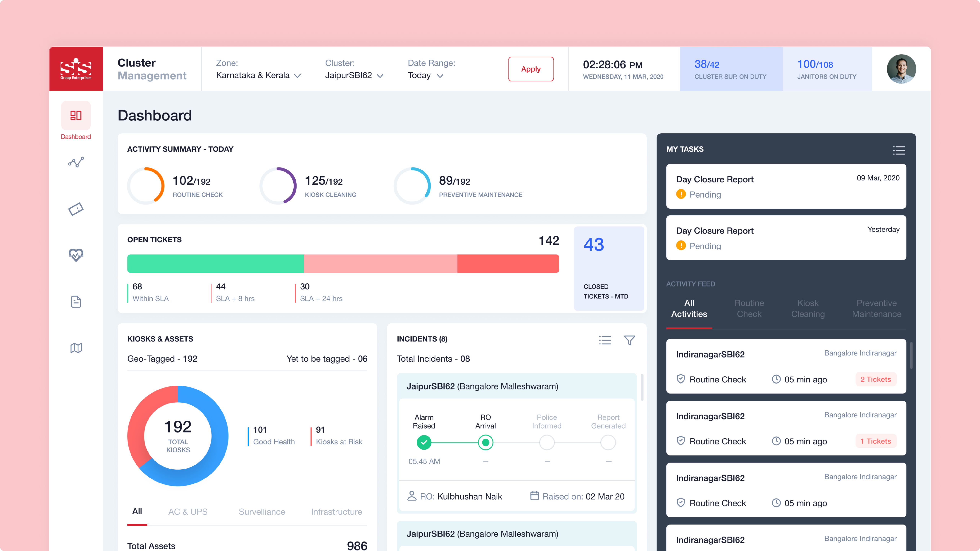This screenshot has height=551, width=980.
Task: Click red SLA + 24 hrs bar segment
Action: pyautogui.click(x=508, y=263)
